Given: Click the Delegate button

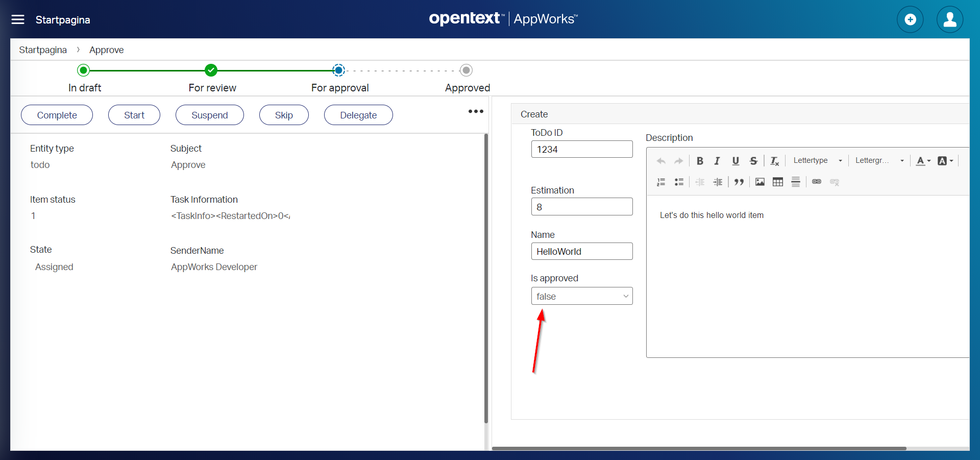Looking at the screenshot, I should [358, 115].
